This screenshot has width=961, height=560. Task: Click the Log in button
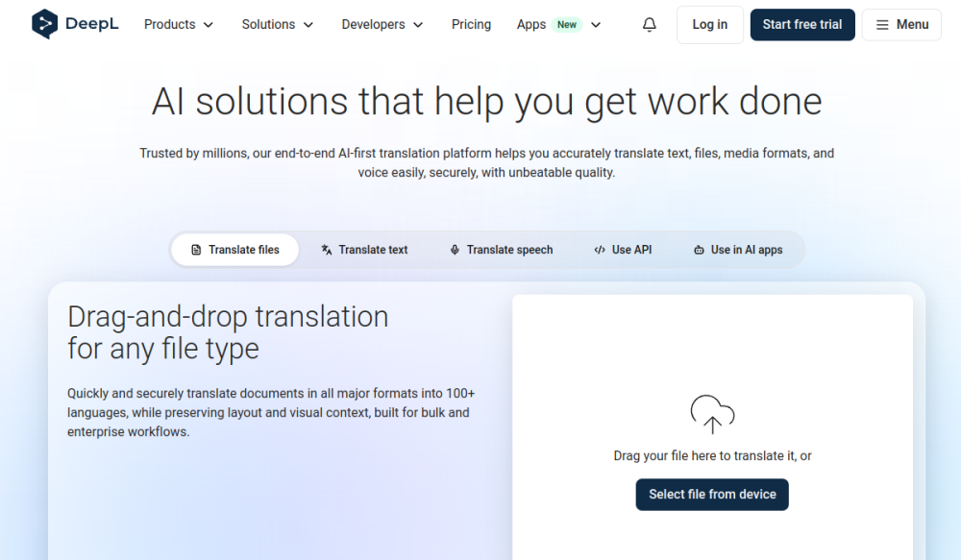(x=710, y=25)
